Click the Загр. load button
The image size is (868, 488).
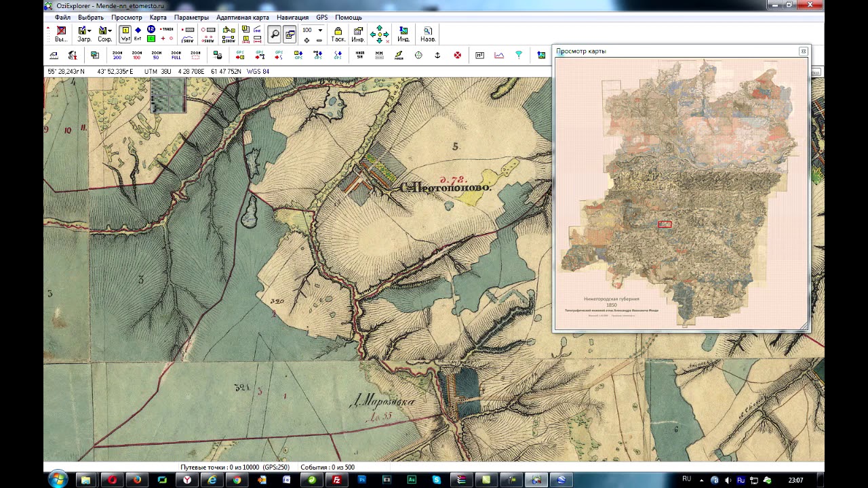click(84, 34)
